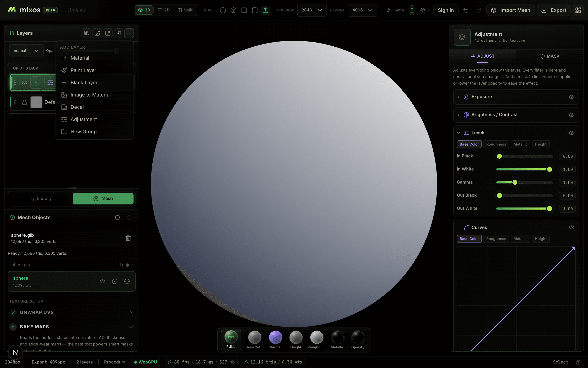Expand the UNWRAP UVS step
Screen dimensions: 588x368
131,313
